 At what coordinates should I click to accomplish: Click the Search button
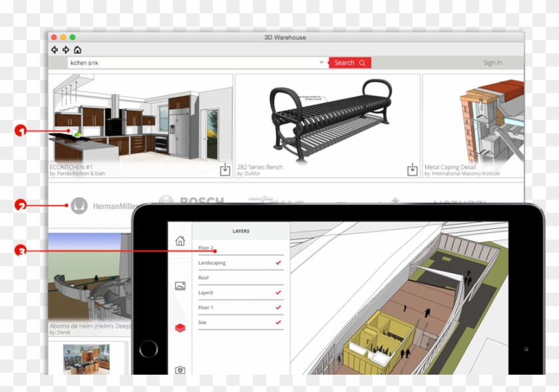click(349, 62)
